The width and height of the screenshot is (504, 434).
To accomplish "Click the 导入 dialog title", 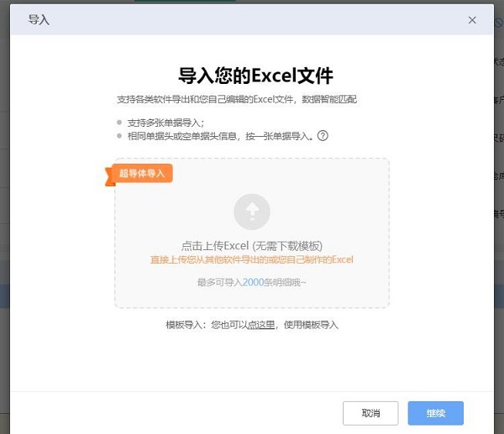I will tap(39, 20).
